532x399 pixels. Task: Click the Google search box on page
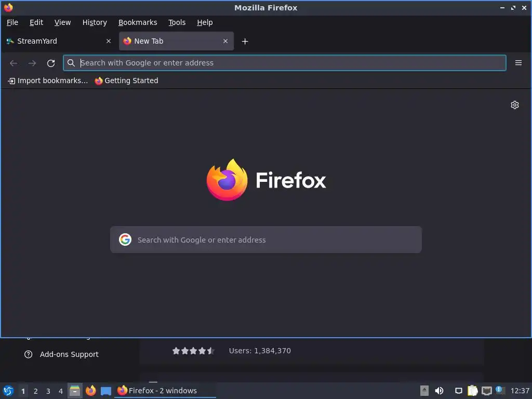[x=266, y=240]
